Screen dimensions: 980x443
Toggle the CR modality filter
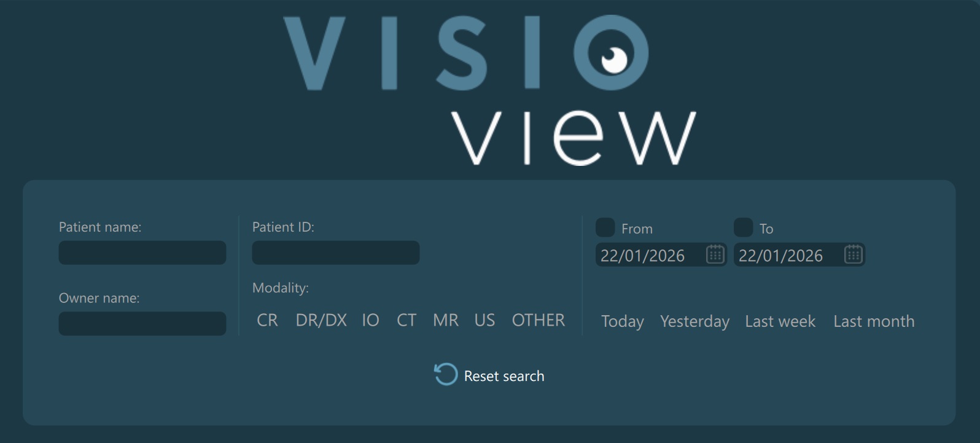(x=267, y=320)
